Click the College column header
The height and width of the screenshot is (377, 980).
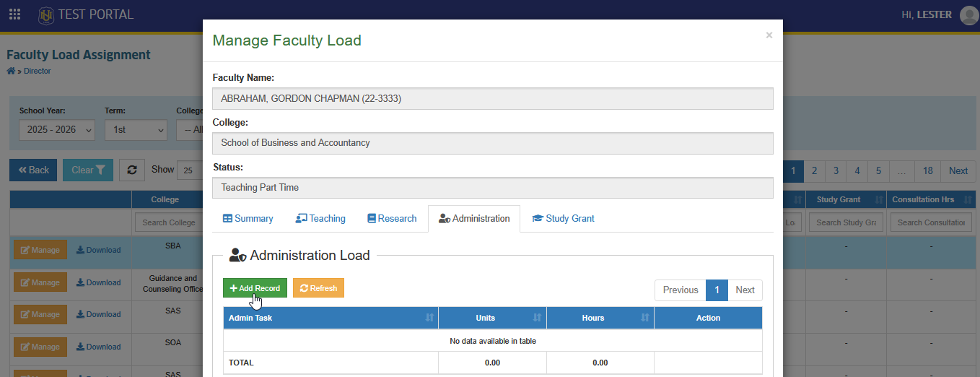165,199
